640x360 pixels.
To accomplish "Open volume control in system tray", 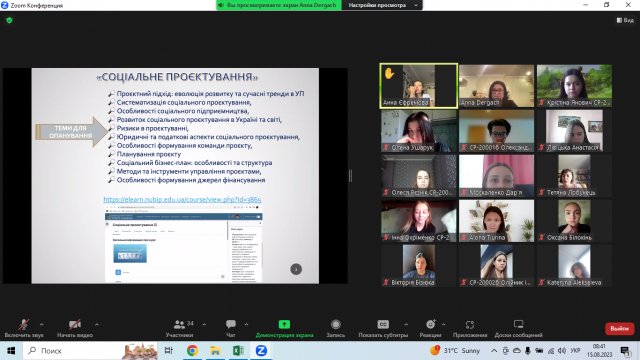I will pyautogui.click(x=562, y=351).
